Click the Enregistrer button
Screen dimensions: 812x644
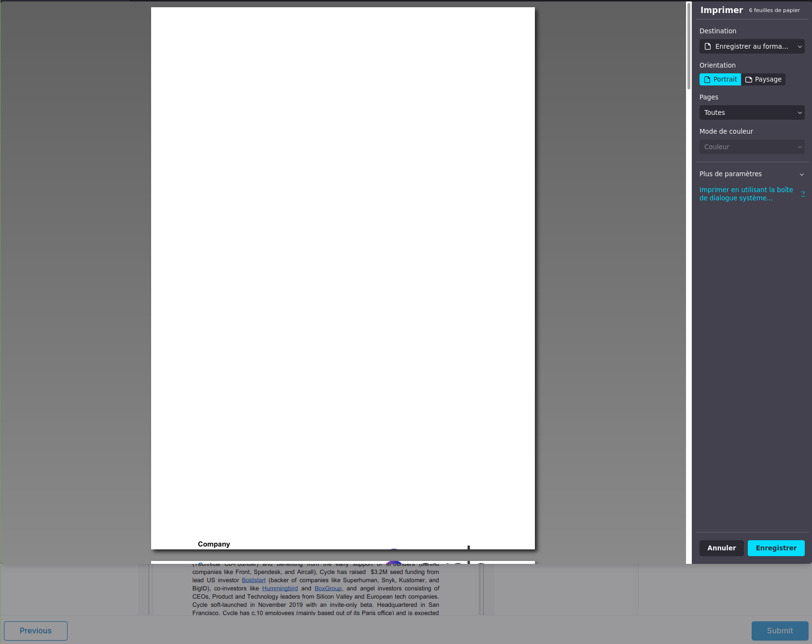(776, 548)
